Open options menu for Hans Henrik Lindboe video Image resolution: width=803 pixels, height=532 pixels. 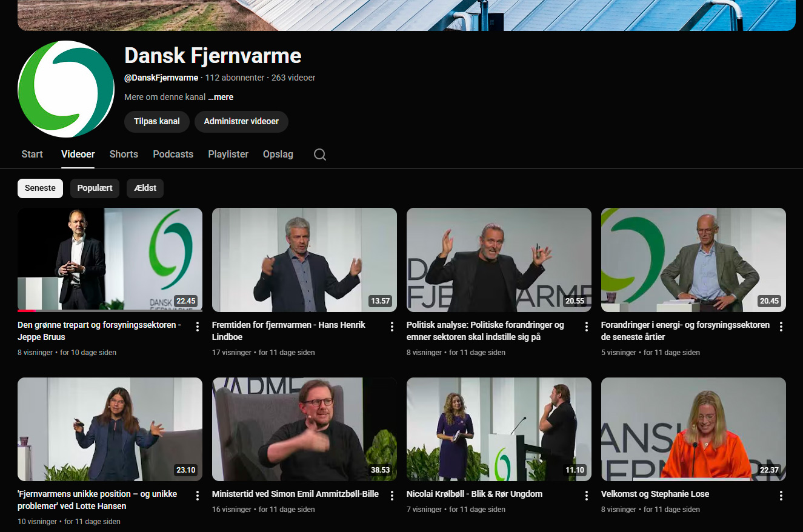pyautogui.click(x=392, y=327)
